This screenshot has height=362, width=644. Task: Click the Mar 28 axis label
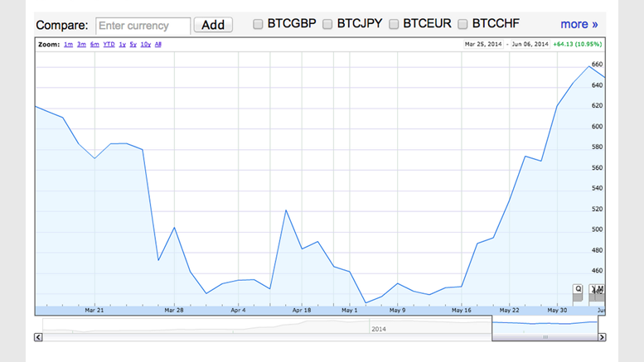click(174, 311)
